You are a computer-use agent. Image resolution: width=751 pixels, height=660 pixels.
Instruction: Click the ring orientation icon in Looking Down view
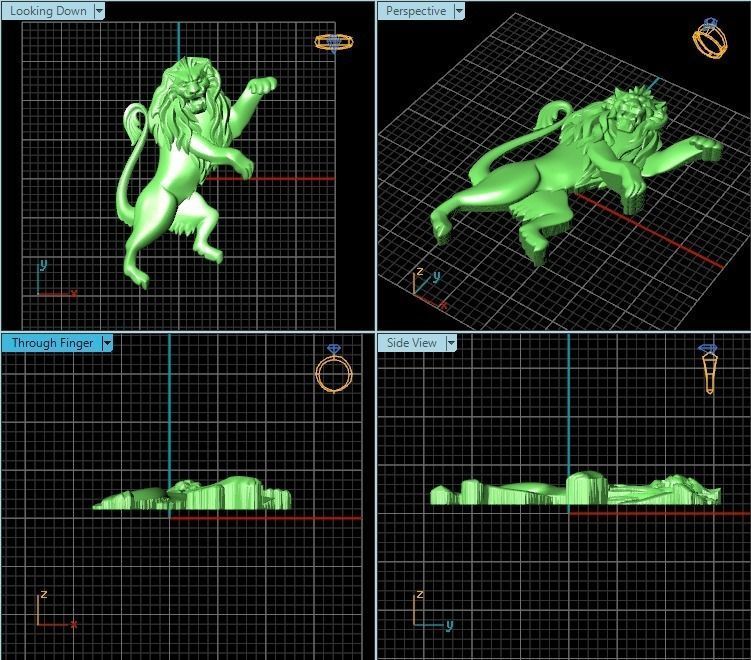(x=334, y=43)
